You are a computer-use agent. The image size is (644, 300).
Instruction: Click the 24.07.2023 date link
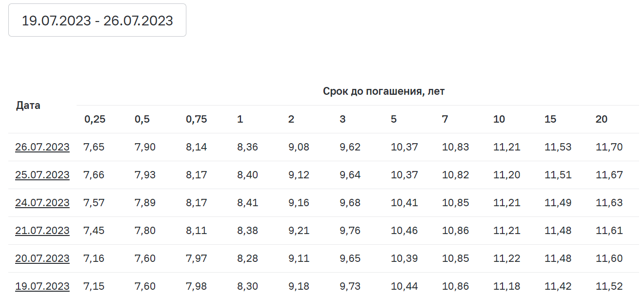tap(42, 203)
